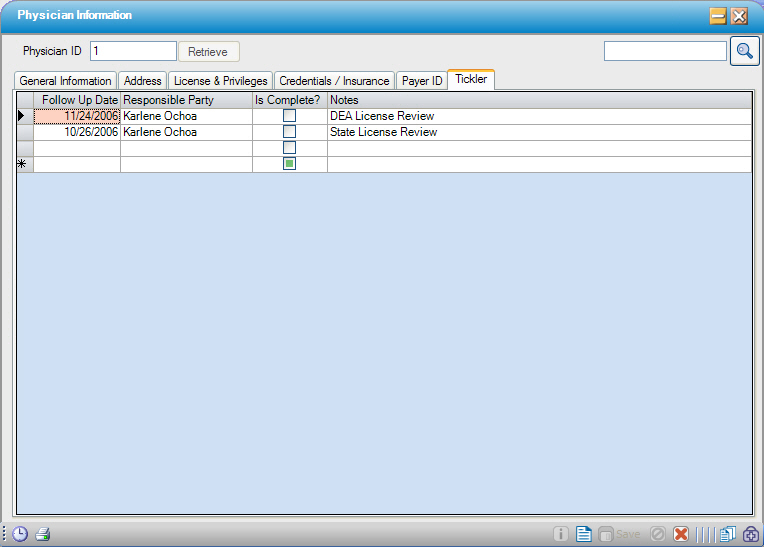764x547 pixels.
Task: Open the Credentials / Insurance tab
Action: [x=334, y=81]
